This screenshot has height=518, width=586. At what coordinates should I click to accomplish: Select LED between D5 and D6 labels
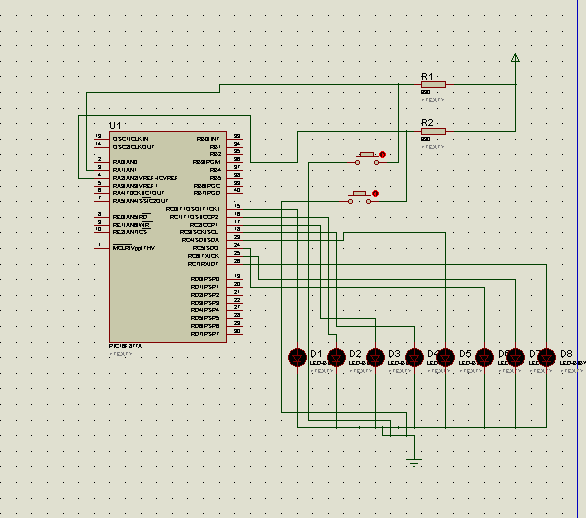[x=484, y=357]
